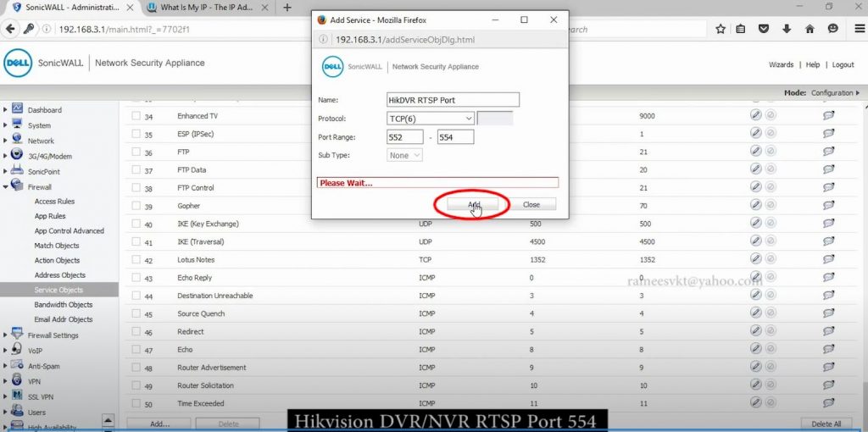Click the port range start field 552
Image resolution: width=868 pixels, height=432 pixels.
[404, 137]
